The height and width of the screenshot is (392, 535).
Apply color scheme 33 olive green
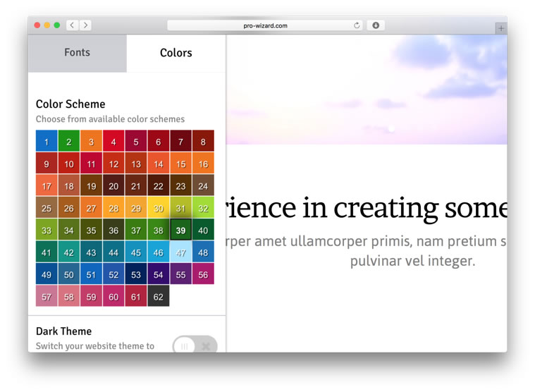tap(47, 230)
